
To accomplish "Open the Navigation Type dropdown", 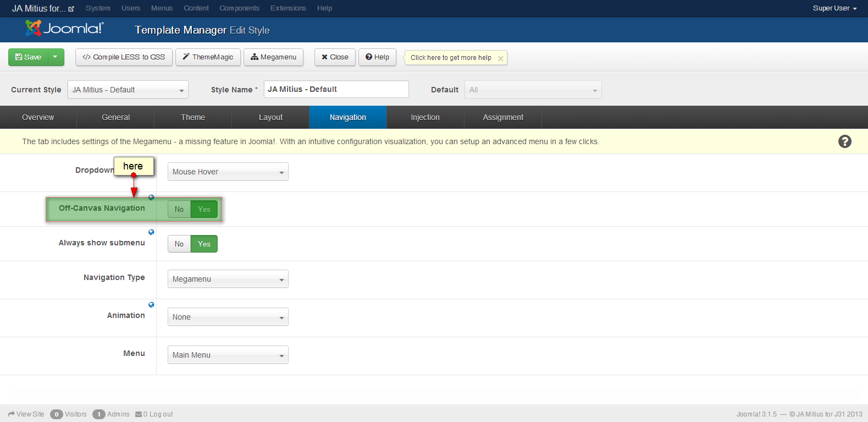I will coord(228,279).
